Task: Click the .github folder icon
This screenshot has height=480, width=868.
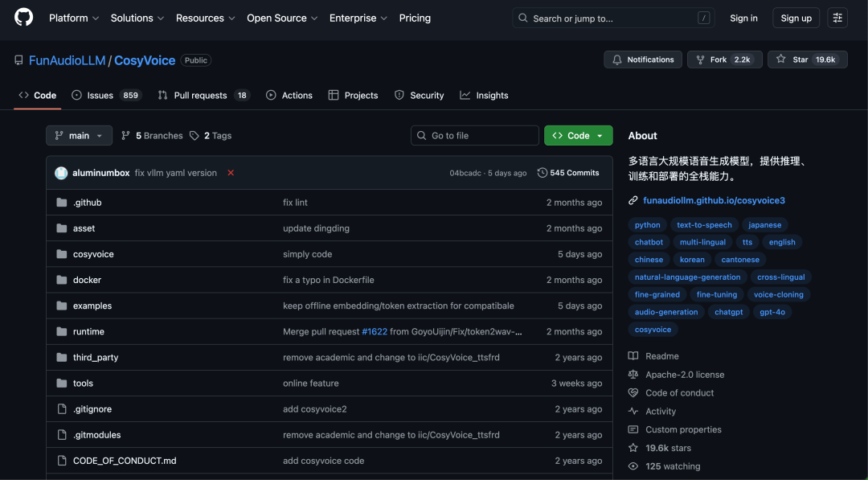Action: pyautogui.click(x=61, y=203)
